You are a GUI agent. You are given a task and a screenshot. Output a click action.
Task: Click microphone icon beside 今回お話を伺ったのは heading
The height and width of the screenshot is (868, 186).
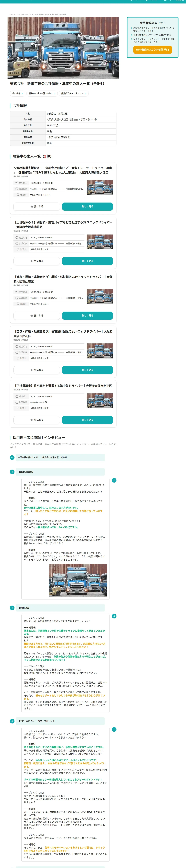12,457
